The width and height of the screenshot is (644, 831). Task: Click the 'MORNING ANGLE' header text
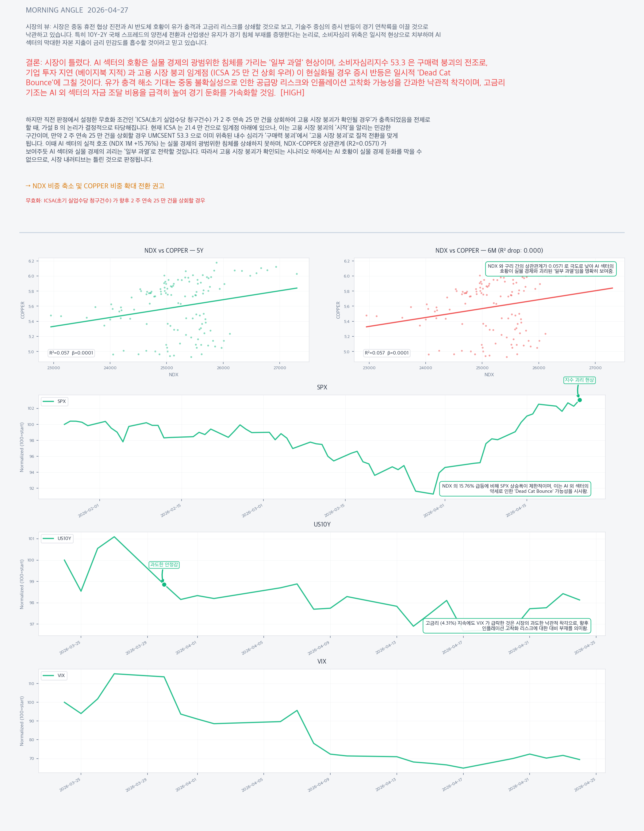point(54,10)
